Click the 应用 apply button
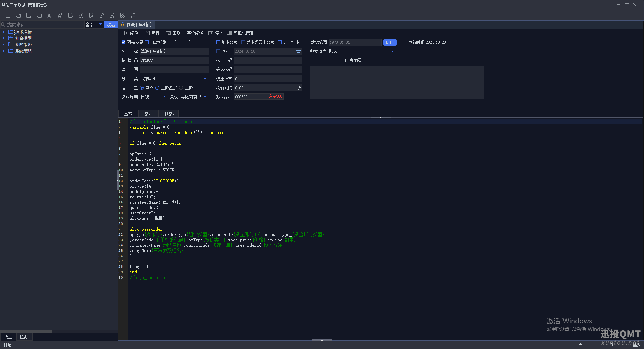644x349 pixels. coord(390,42)
